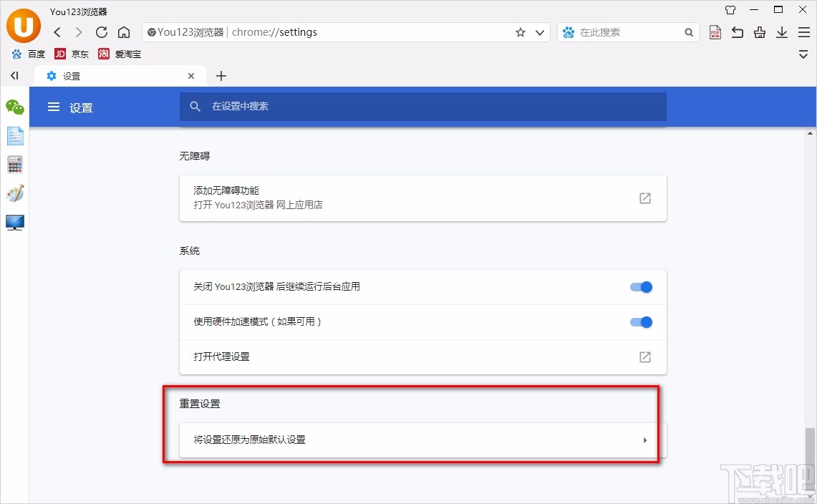
Task: Open the drawing palette tool in the sidebar
Action: pos(14,193)
